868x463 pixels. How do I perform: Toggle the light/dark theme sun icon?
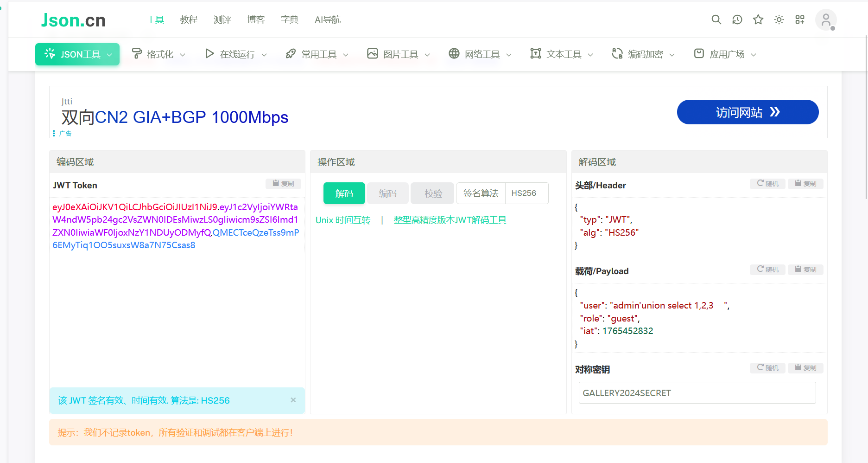point(779,19)
